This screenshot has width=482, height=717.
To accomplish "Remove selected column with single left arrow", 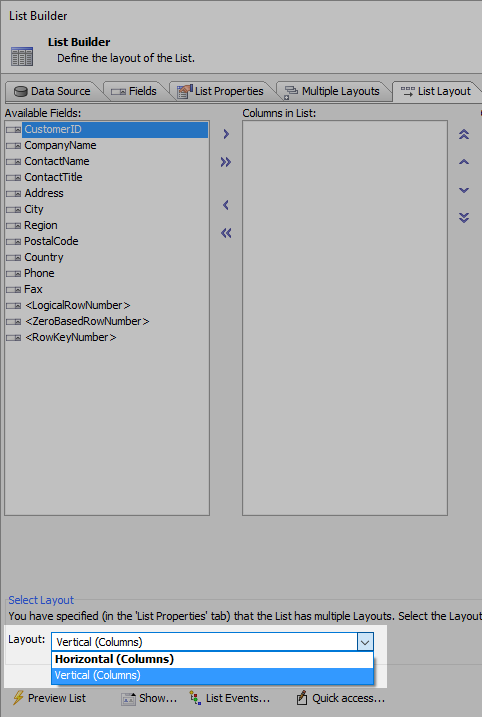I will coord(226,205).
